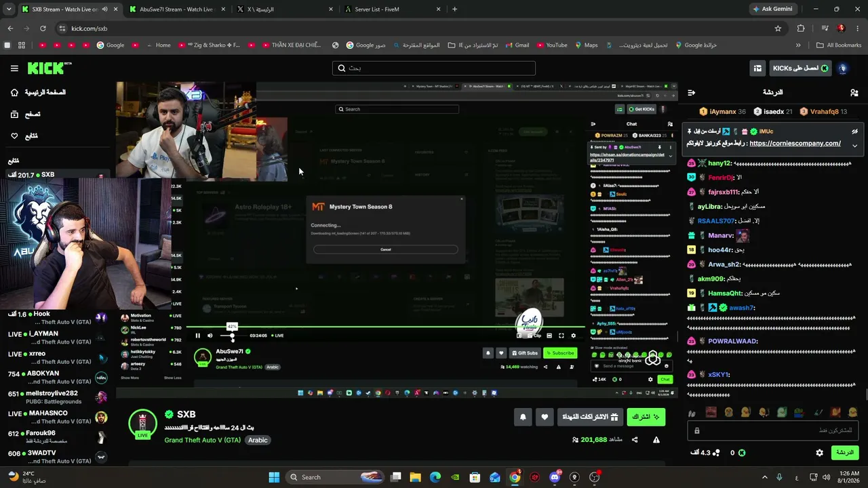Click the green chat send button

click(x=844, y=453)
